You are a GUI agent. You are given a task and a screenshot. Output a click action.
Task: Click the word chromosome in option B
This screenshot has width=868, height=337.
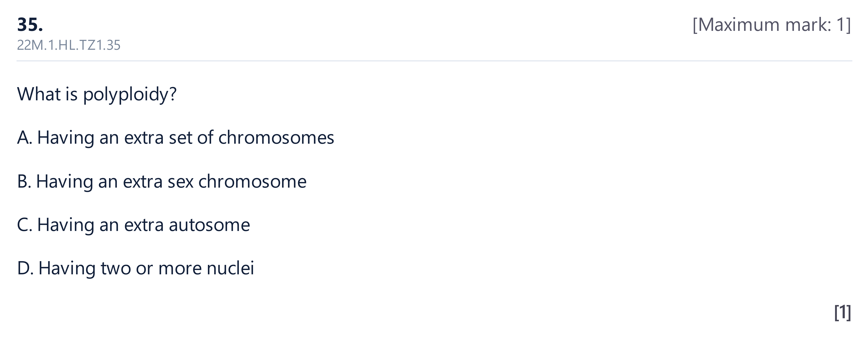(x=252, y=181)
